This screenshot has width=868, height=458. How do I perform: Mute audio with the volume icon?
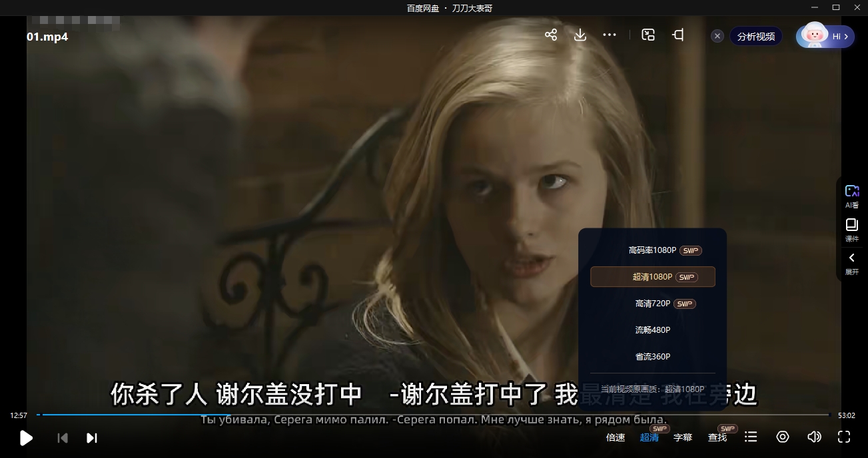coord(814,437)
